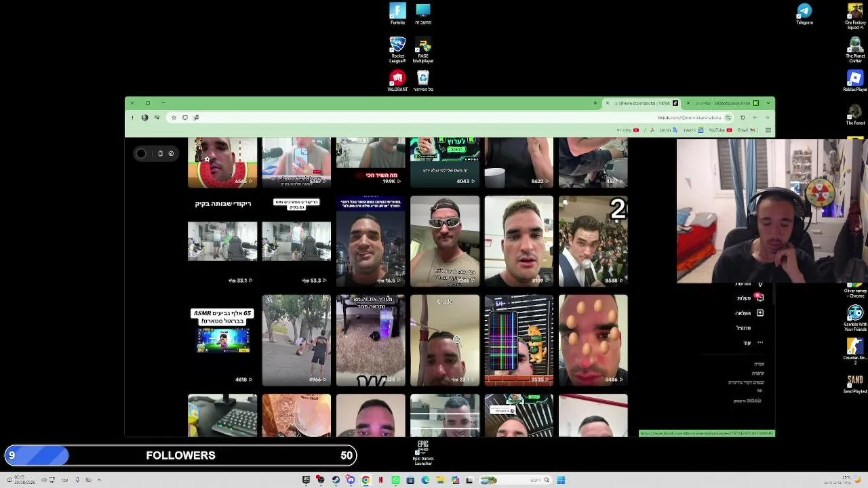Open Microsoft Edge from the taskbar
Screen dimensions: 868x488
pyautogui.click(x=425, y=480)
